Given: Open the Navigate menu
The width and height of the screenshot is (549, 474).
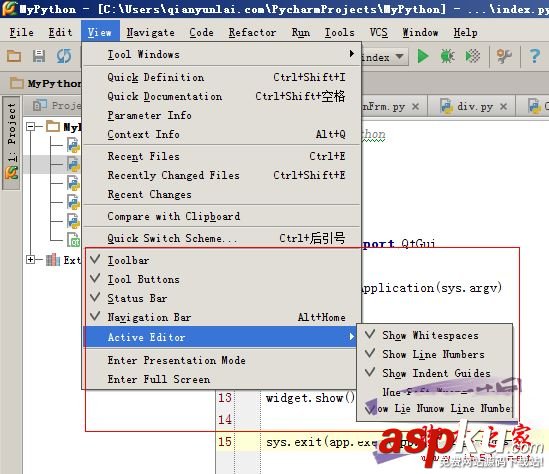Looking at the screenshot, I should click(150, 32).
